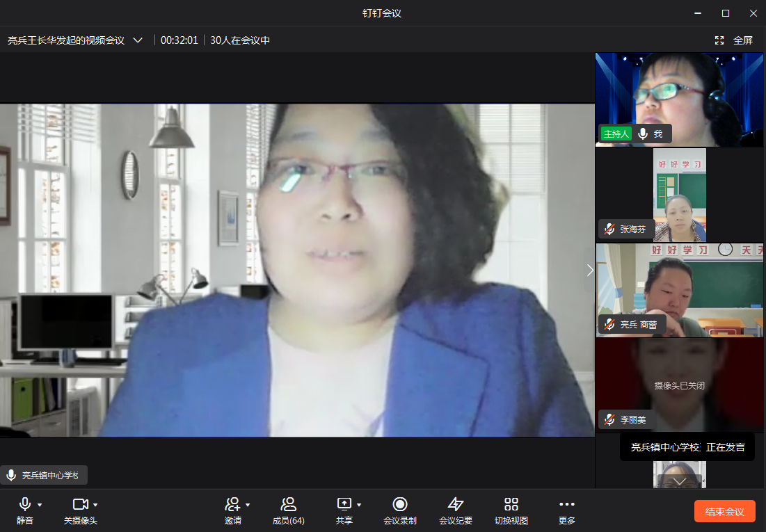Expand the meeting title dropdown chevron
Viewport: 766px width, 532px height.
coord(138,40)
